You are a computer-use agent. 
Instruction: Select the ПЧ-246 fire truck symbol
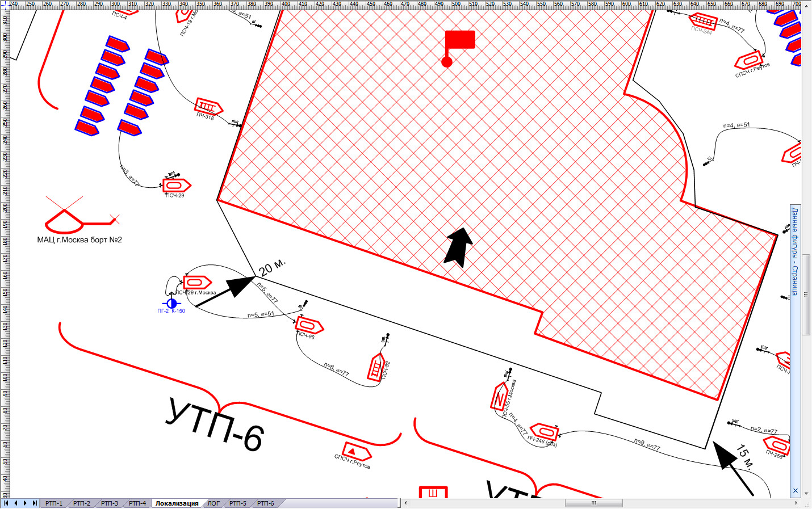click(x=544, y=432)
